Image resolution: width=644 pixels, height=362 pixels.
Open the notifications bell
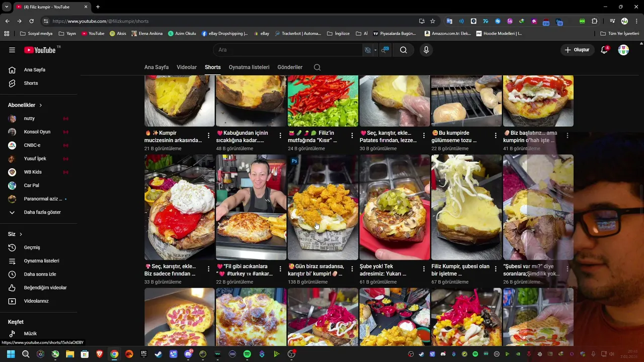point(604,50)
